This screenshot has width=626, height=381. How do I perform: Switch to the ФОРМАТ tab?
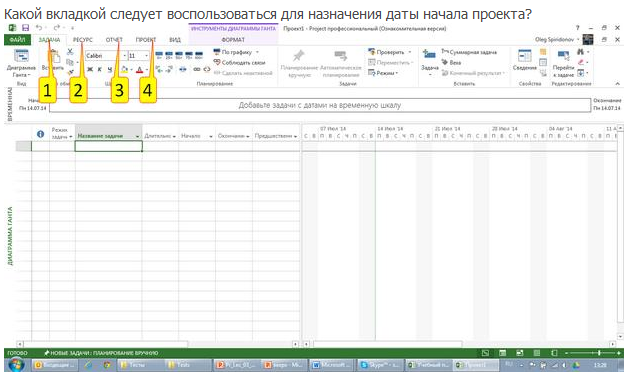(x=233, y=40)
